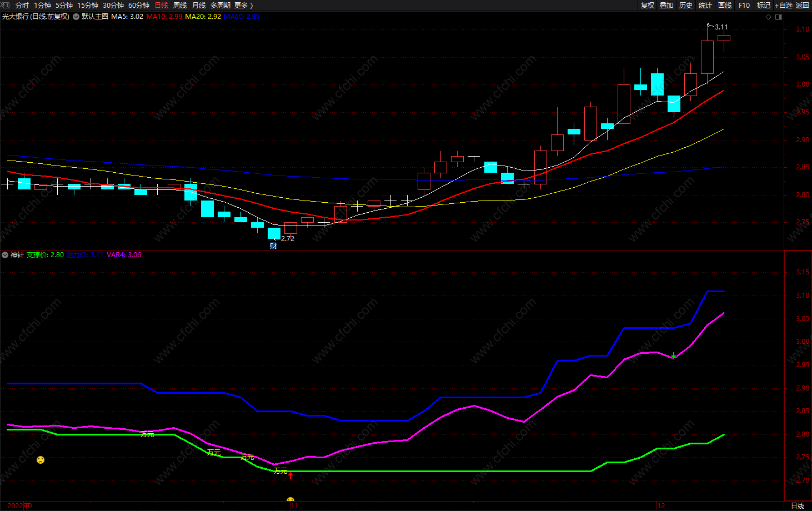Click the 12 month marker on time axis
Image resolution: width=812 pixels, height=511 pixels.
[x=661, y=506]
